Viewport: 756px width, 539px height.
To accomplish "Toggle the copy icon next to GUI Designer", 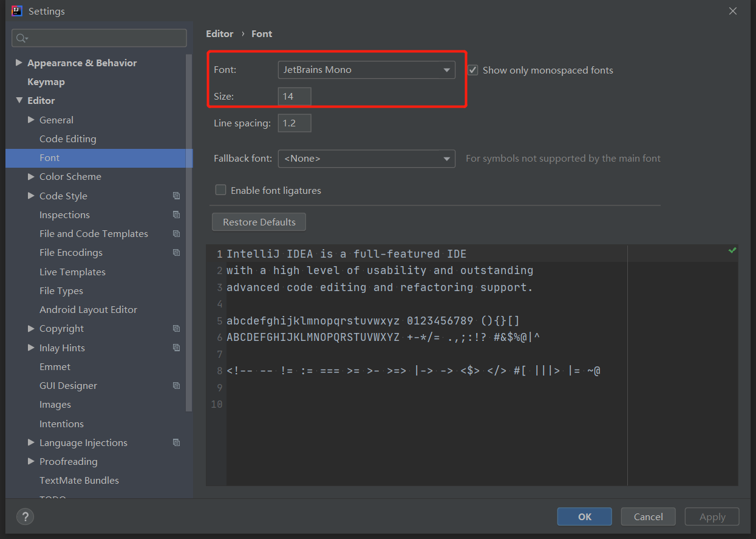I will (x=176, y=385).
